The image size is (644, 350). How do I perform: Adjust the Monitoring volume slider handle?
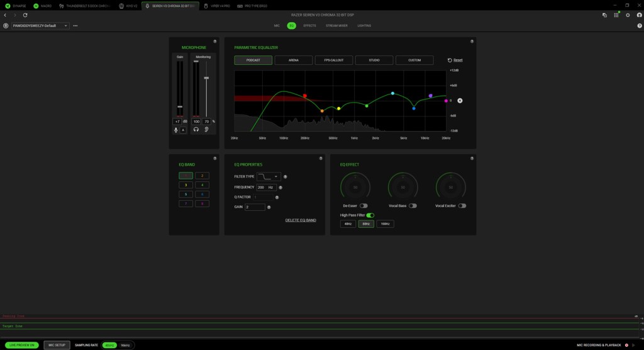click(x=206, y=77)
